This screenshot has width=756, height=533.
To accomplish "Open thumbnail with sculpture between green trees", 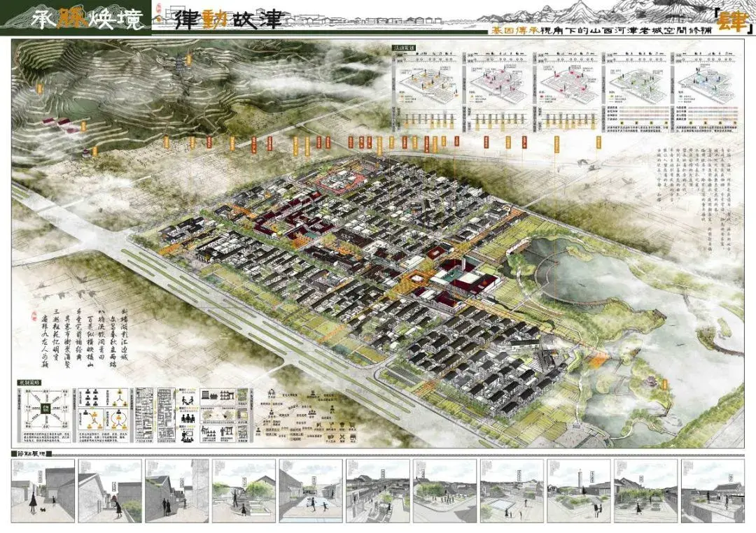I will pyautogui.click(x=244, y=490).
